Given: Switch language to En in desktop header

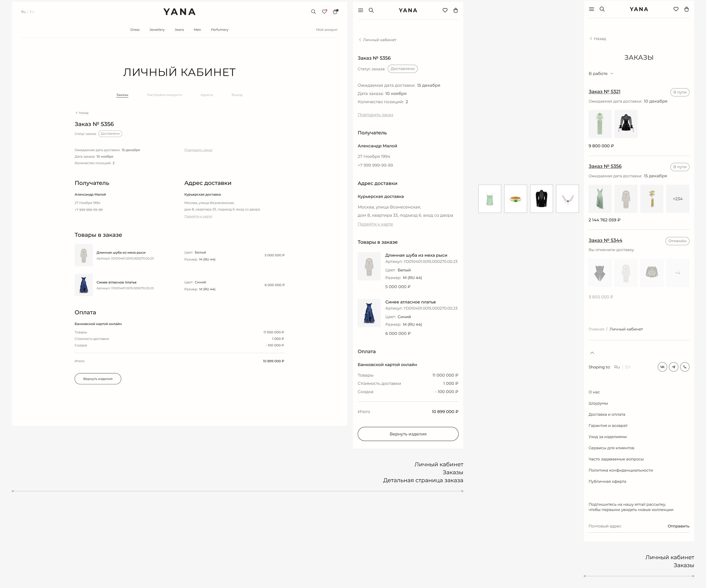Looking at the screenshot, I should click(32, 12).
